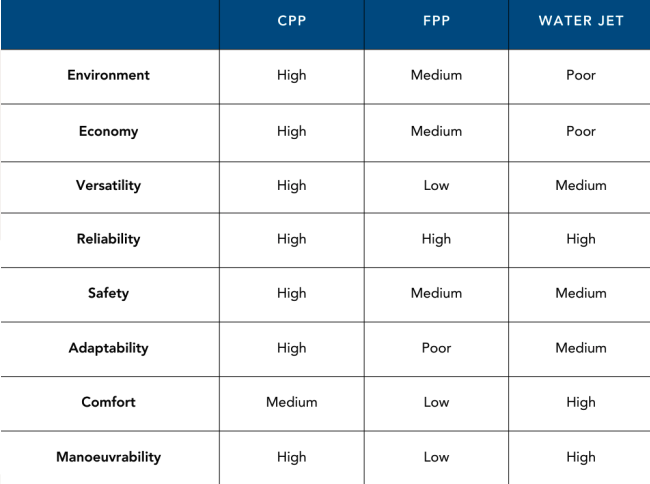Click the Water Jet rating for Environment
The height and width of the screenshot is (484, 650).
click(x=581, y=75)
